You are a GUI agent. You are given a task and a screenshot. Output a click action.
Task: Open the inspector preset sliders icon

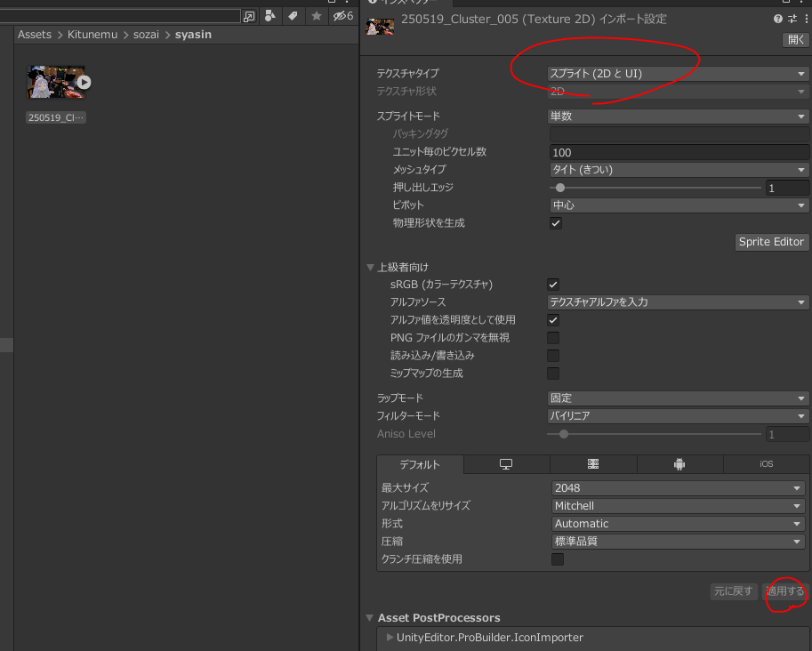coord(792,19)
